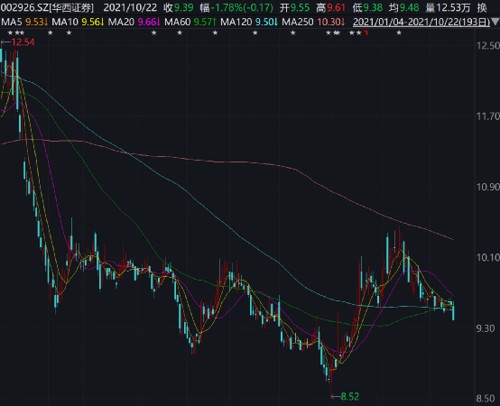Click the change value 幅-1.78%(-0.17)

(237, 8)
